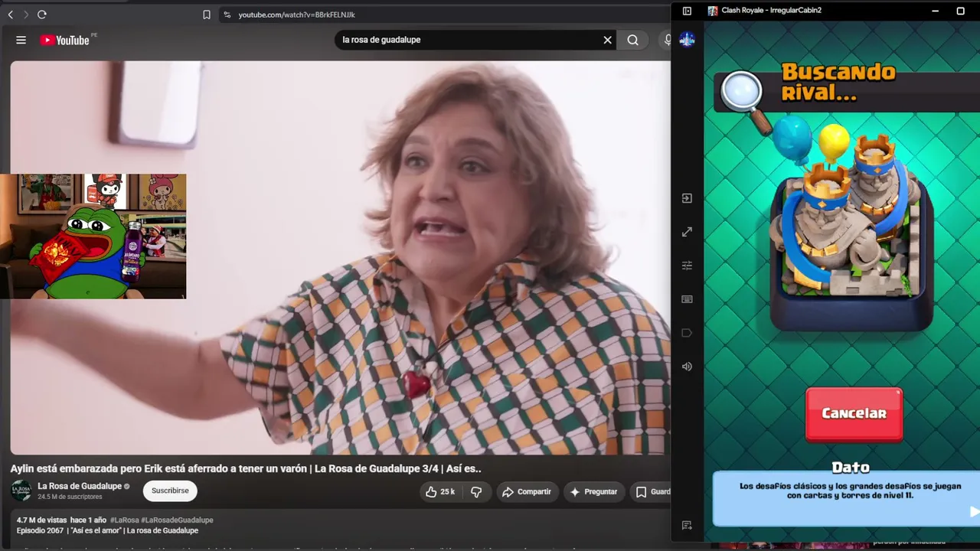
Task: Bookmark this page in the browser
Action: 207,15
